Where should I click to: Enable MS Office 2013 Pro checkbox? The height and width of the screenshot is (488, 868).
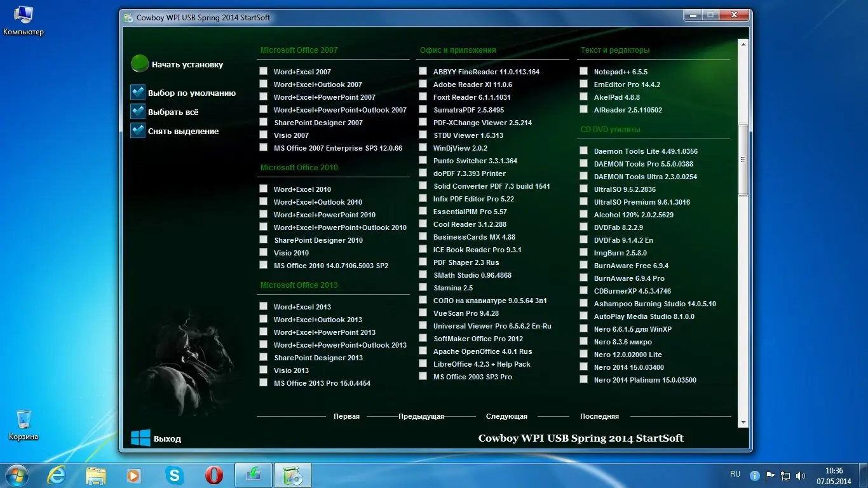click(263, 383)
